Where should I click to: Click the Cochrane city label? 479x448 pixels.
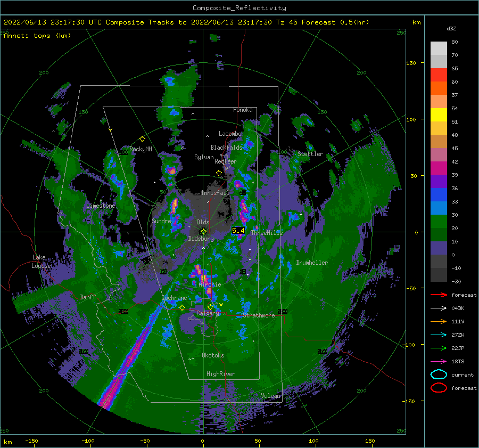pos(174,298)
